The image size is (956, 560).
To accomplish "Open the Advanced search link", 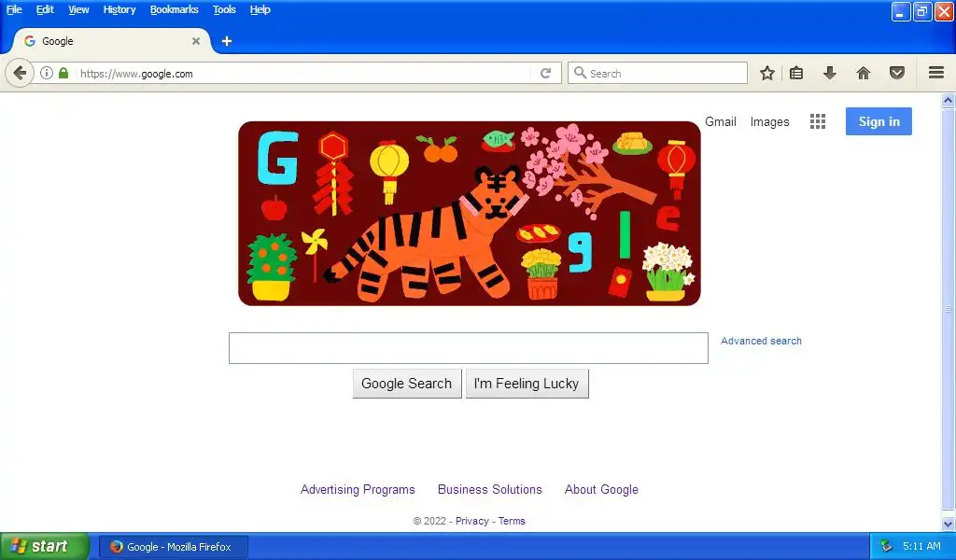I will (x=761, y=342).
